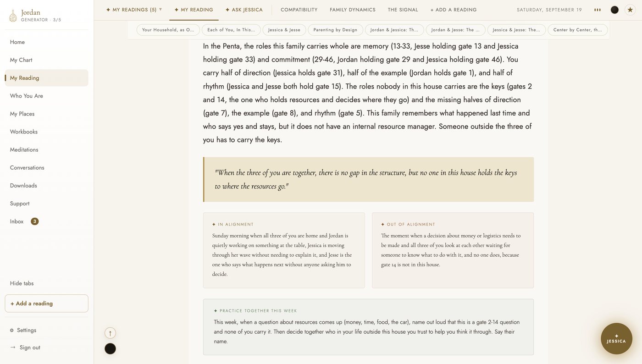Click the 'Practice Together This Week' heading
This screenshot has height=364, width=642.
tap(255, 311)
